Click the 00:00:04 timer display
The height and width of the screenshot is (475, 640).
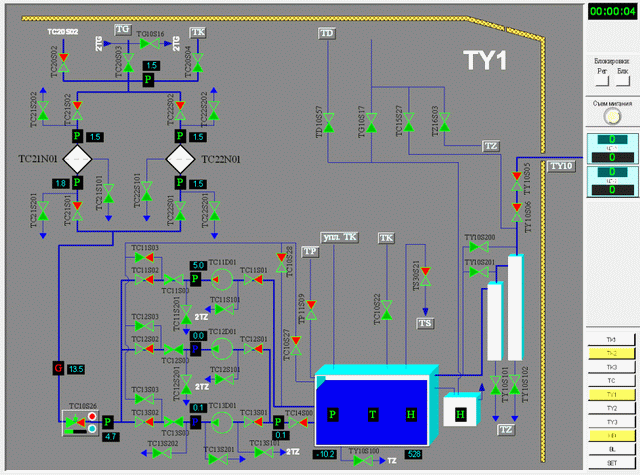(x=613, y=11)
